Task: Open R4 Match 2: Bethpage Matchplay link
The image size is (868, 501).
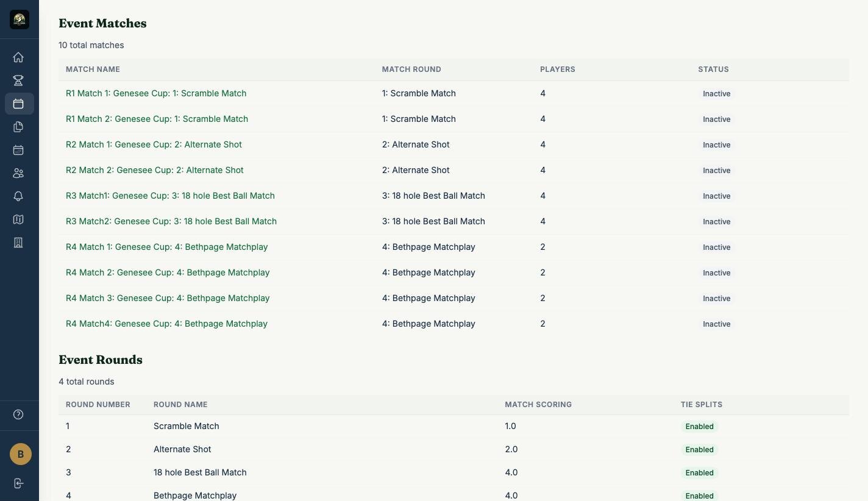Action: (x=168, y=272)
